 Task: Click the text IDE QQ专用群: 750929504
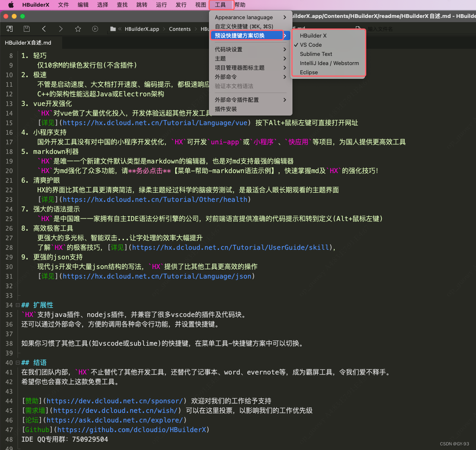(65, 440)
